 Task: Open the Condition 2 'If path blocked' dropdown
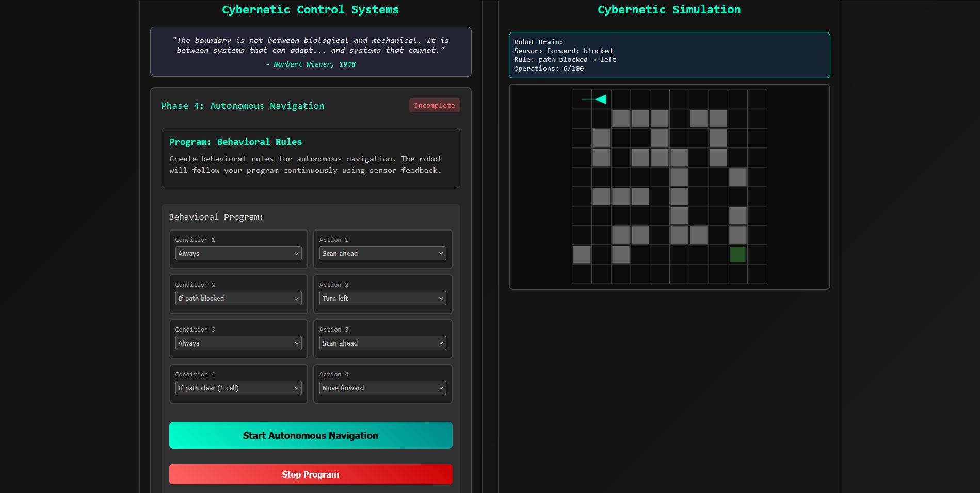point(238,298)
